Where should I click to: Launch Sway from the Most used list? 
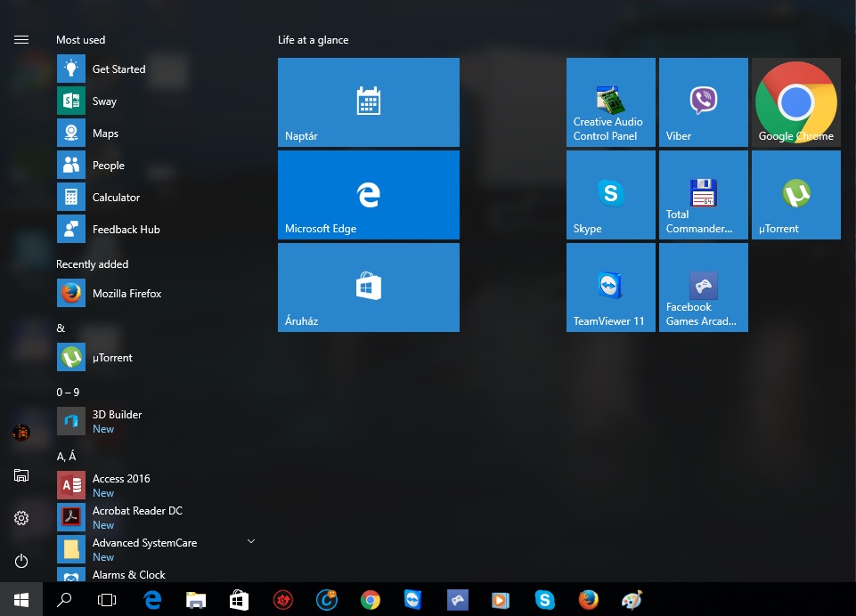(156, 101)
